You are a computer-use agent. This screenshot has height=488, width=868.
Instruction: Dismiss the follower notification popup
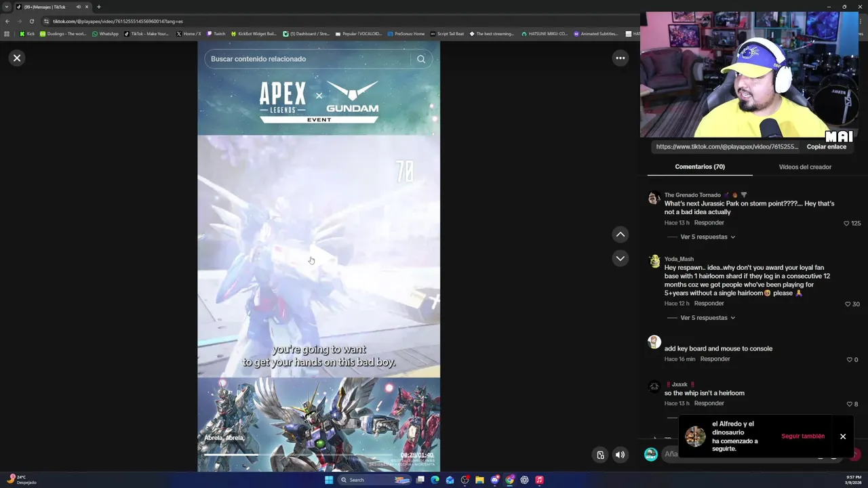coord(843,436)
